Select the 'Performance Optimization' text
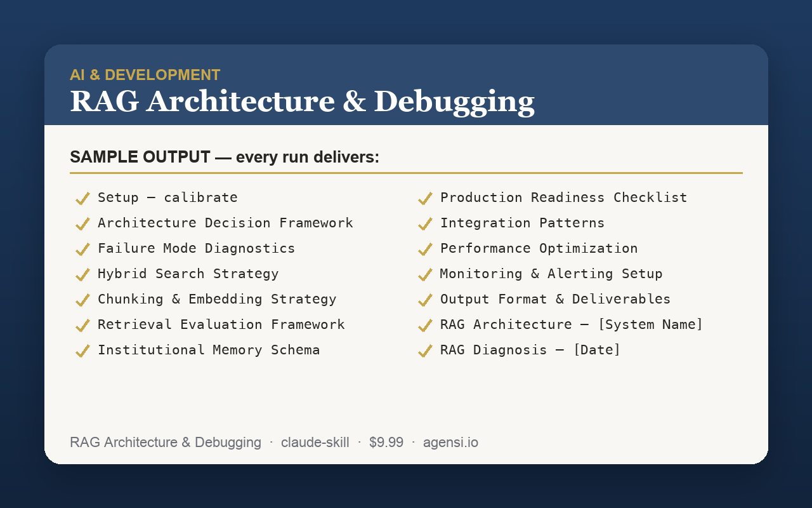This screenshot has width=812, height=508. pos(539,248)
